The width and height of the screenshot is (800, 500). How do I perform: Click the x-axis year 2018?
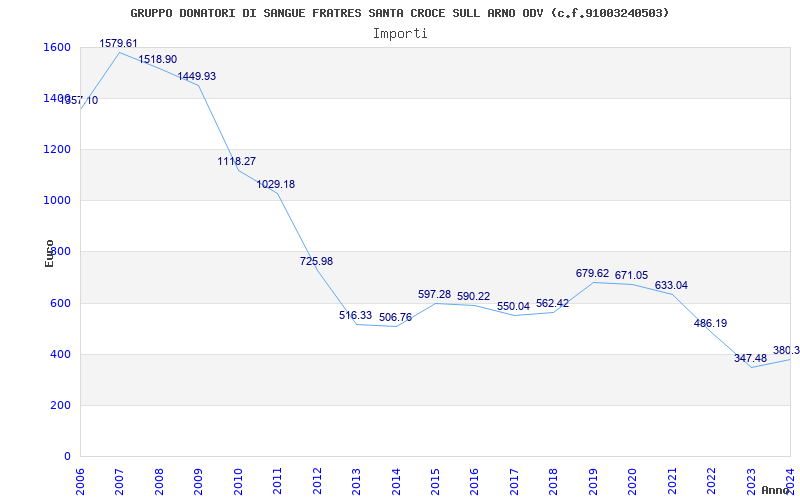coord(554,482)
